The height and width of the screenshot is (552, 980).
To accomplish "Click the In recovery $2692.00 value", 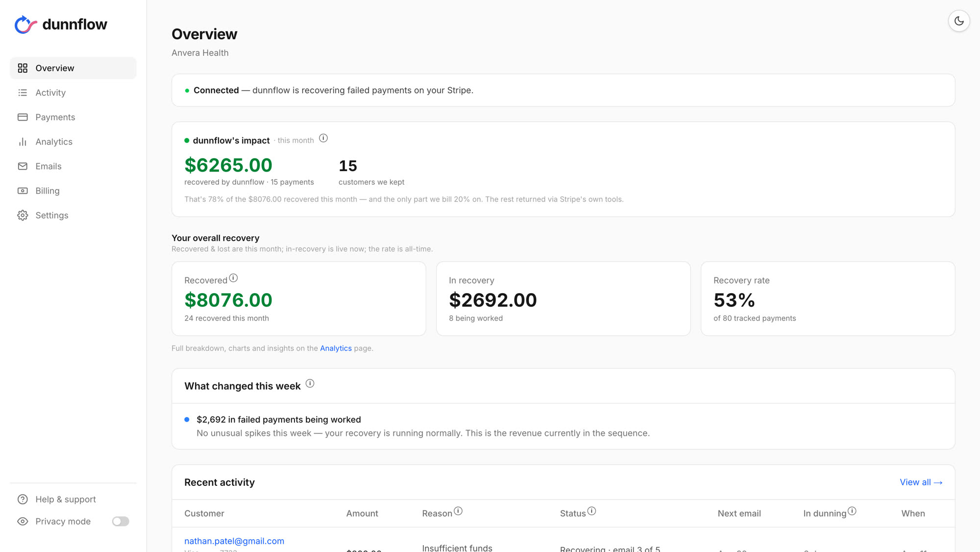I will click(x=493, y=300).
